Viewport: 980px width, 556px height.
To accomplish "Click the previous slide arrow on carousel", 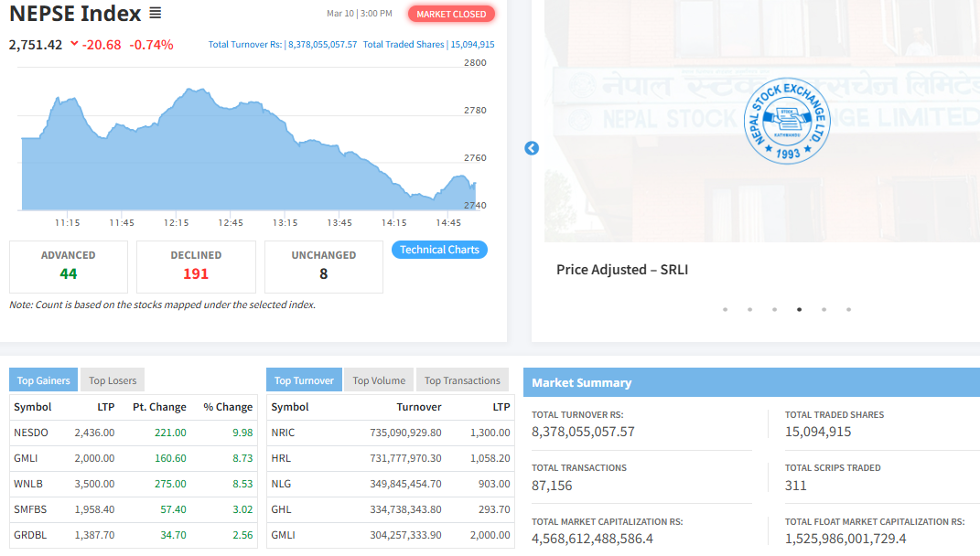I will pyautogui.click(x=532, y=148).
